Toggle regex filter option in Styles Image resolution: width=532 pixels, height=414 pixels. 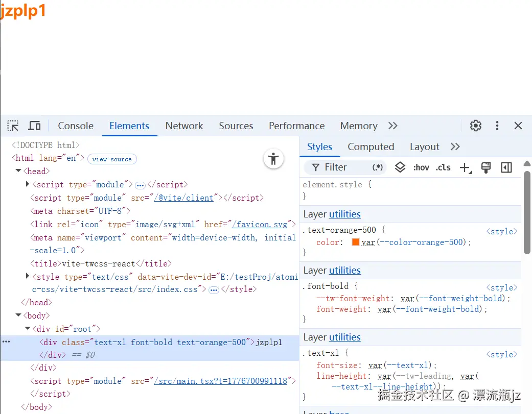[377, 167]
